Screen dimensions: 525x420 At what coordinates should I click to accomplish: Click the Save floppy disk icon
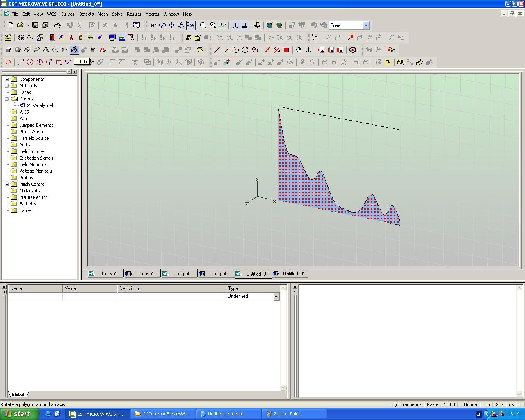tap(35, 25)
